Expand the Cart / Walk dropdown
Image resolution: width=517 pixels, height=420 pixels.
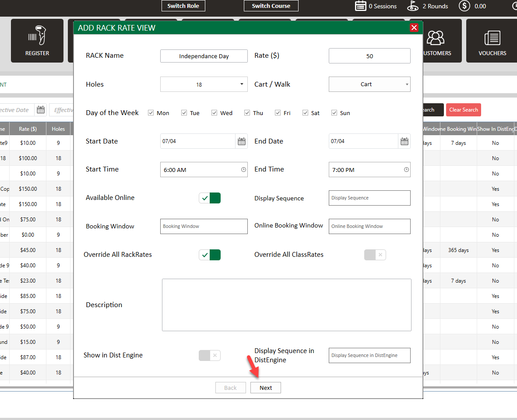click(369, 84)
